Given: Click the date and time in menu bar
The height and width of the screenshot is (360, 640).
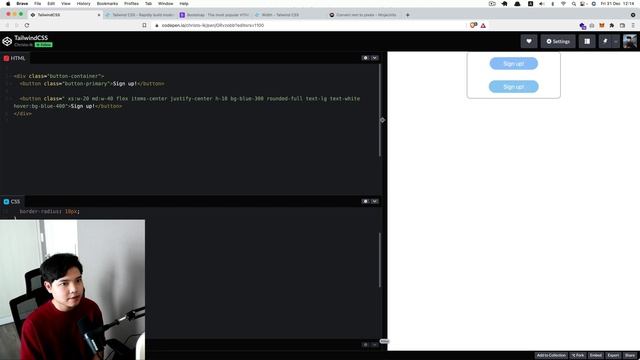Looking at the screenshot, I should pos(618,4).
